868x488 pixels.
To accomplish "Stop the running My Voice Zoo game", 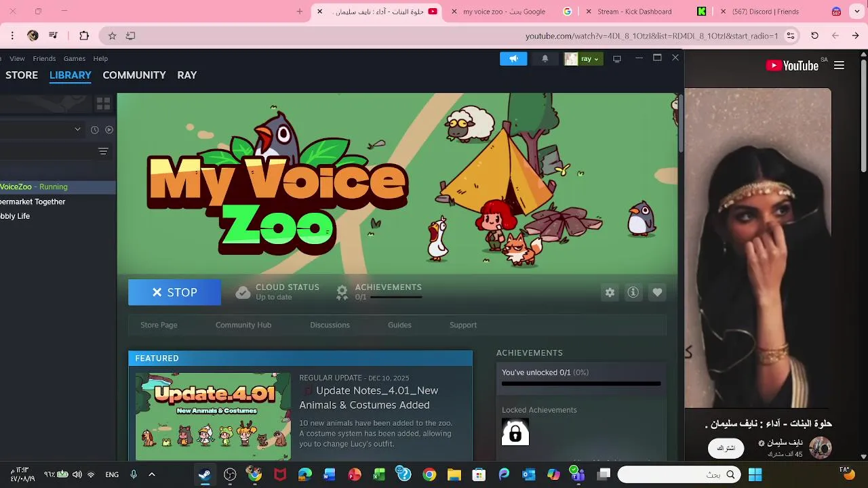I will point(174,292).
